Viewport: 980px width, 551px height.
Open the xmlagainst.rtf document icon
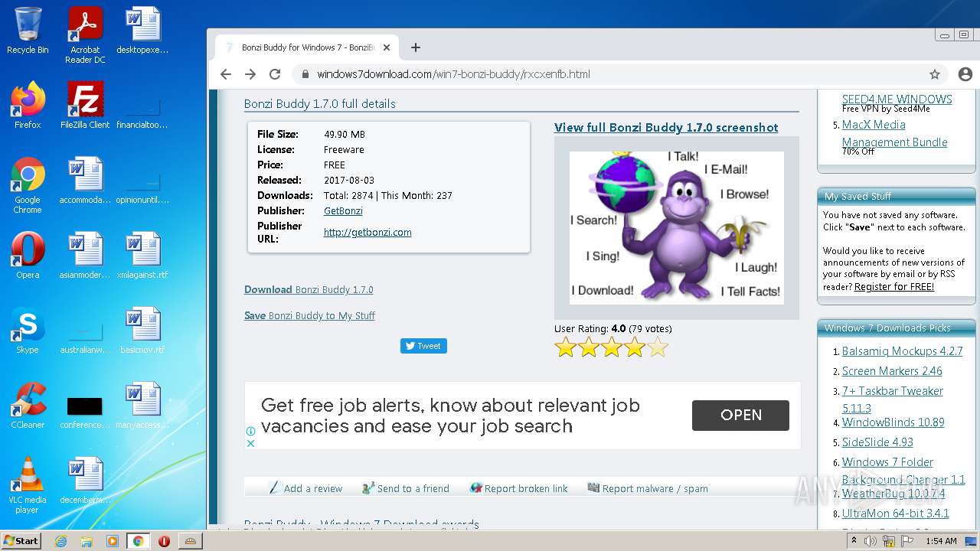point(142,256)
